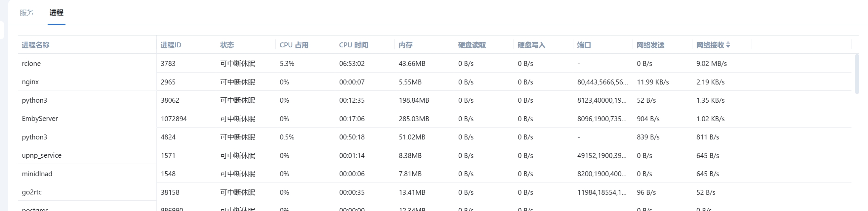Select the EmbyServer process name
The width and height of the screenshot is (868, 211).
tap(40, 119)
